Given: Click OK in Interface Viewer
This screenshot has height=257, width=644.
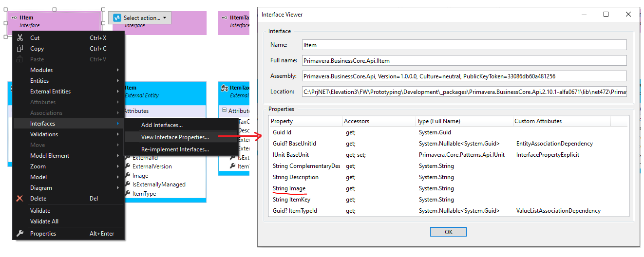Looking at the screenshot, I should (x=449, y=232).
